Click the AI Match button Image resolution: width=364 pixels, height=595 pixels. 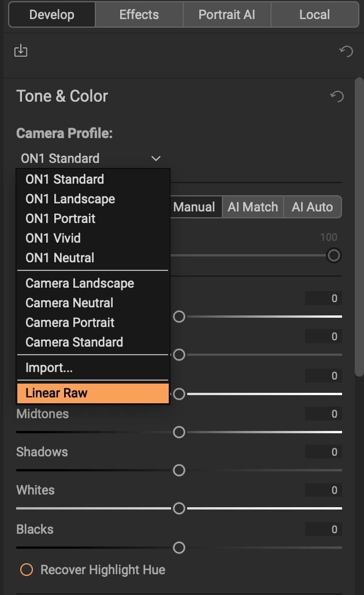coord(252,207)
